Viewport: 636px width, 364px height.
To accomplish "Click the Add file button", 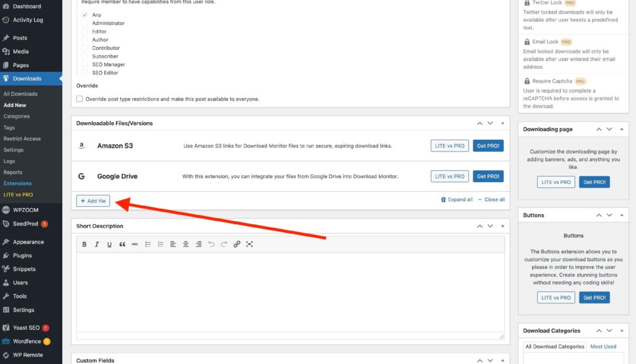I will tap(93, 201).
